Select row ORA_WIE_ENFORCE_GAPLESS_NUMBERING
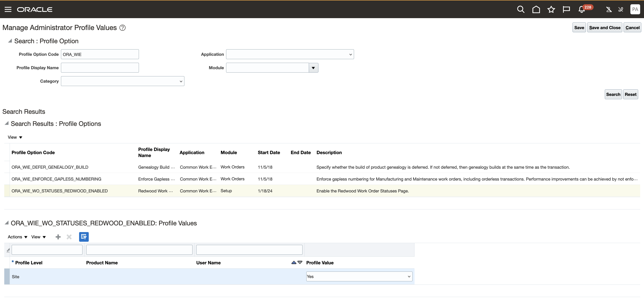Image resolution: width=644 pixels, height=306 pixels. pos(322,179)
